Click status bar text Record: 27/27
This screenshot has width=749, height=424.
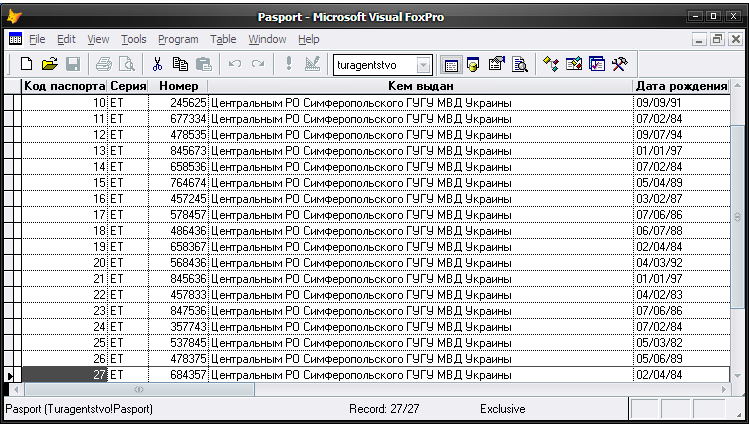(384, 409)
